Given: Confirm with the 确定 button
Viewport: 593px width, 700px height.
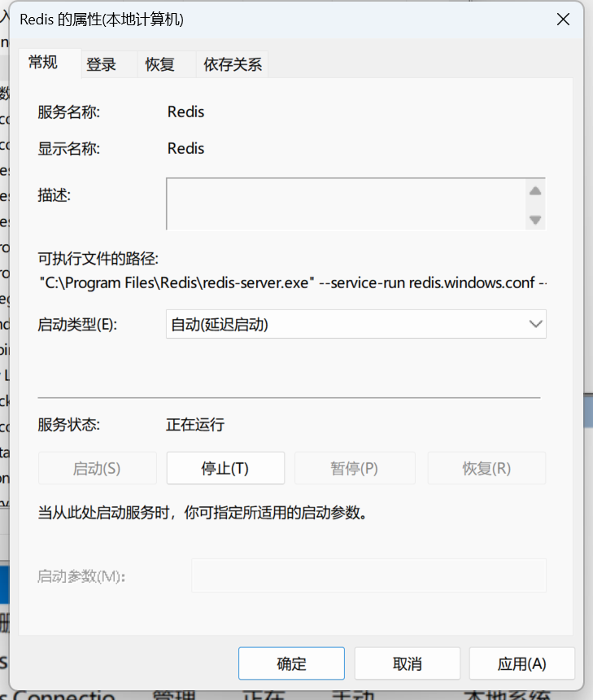Looking at the screenshot, I should click(291, 663).
